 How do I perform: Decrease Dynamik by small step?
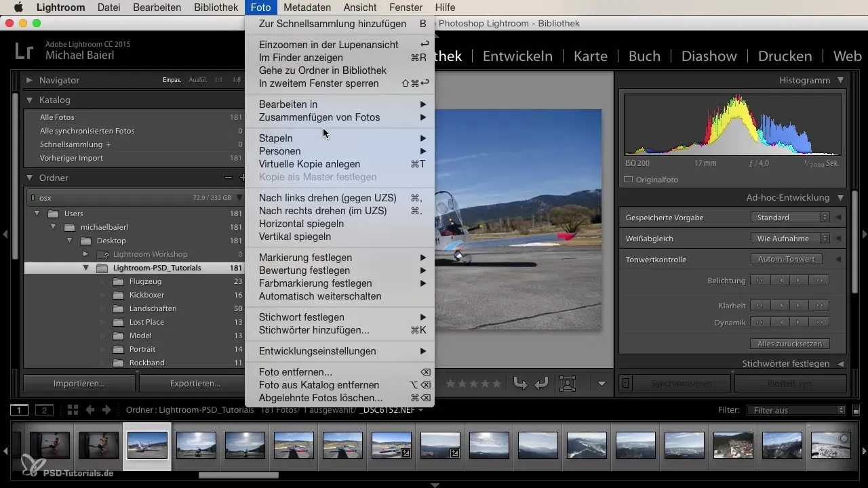click(780, 323)
